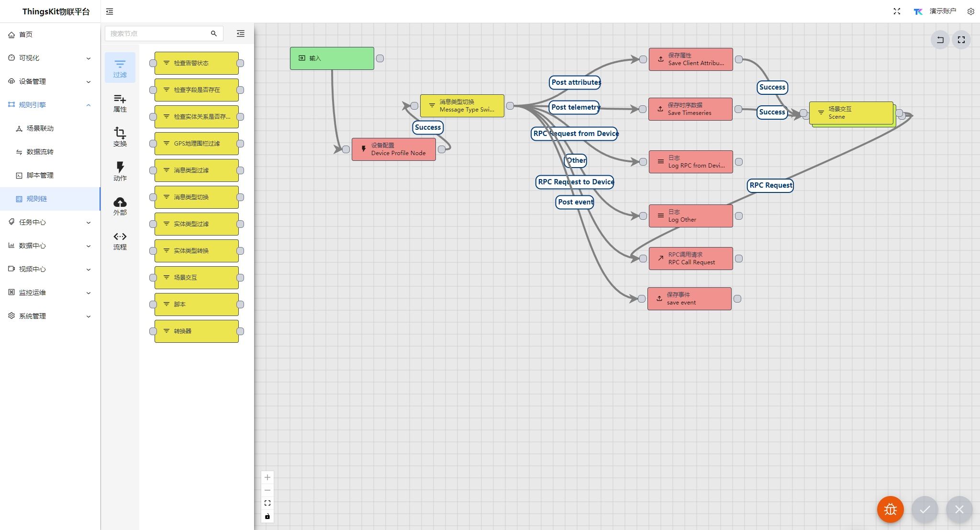Click the 变换 transform panel icon
Viewport: 980px width, 530px height.
120,137
